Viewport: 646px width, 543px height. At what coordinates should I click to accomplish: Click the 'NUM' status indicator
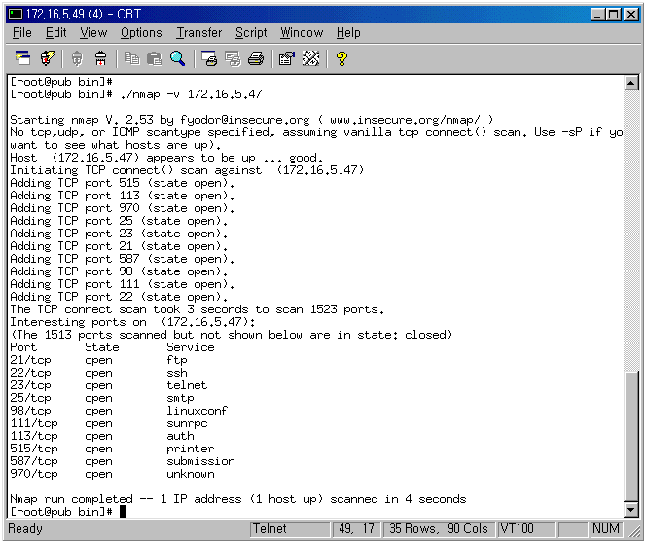pyautogui.click(x=606, y=529)
